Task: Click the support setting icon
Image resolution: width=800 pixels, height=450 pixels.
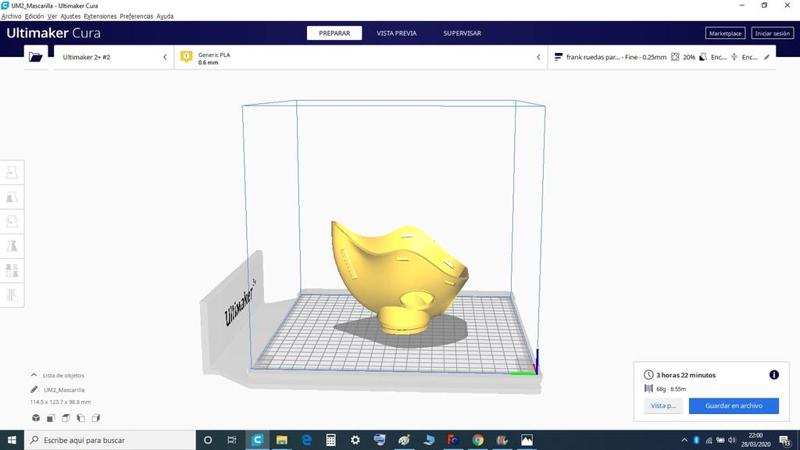Action: click(703, 57)
